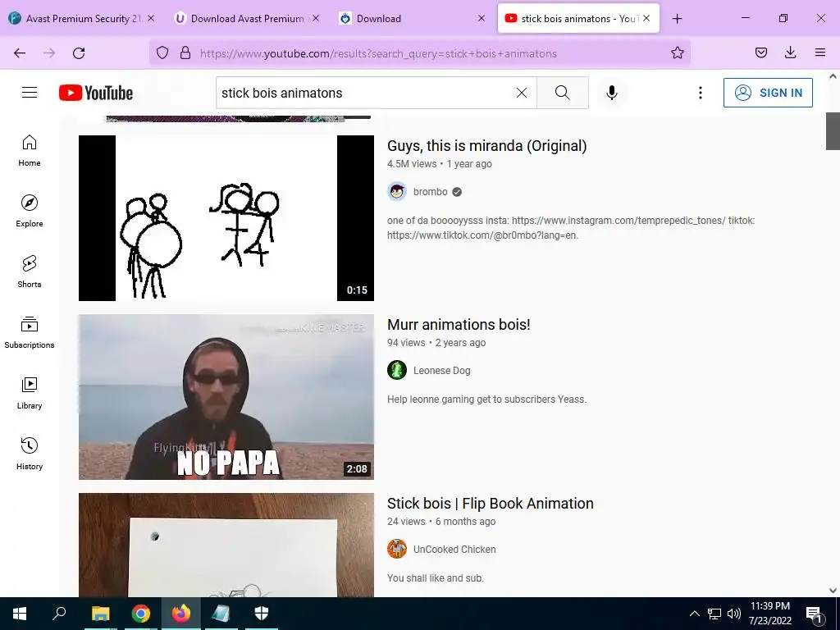Open Home in the sidebar
This screenshot has height=630, width=840.
click(x=30, y=151)
